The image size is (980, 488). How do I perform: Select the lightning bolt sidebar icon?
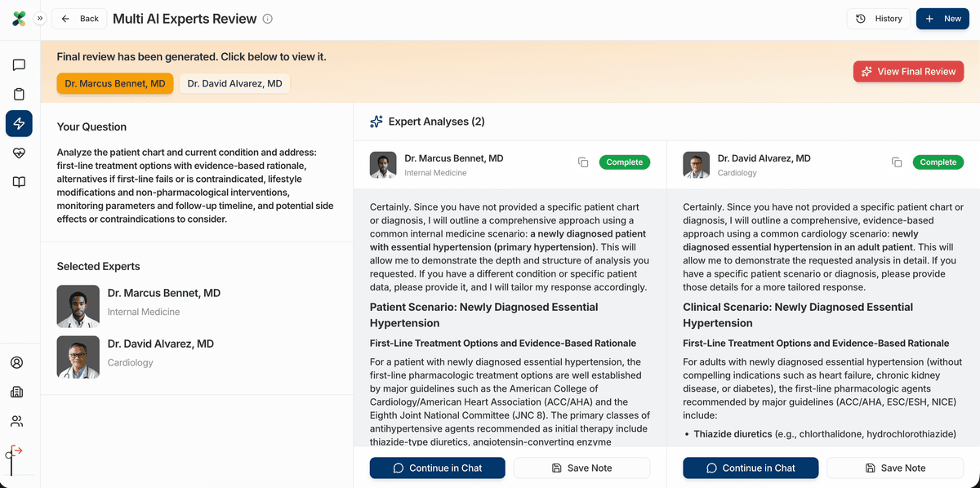point(19,123)
